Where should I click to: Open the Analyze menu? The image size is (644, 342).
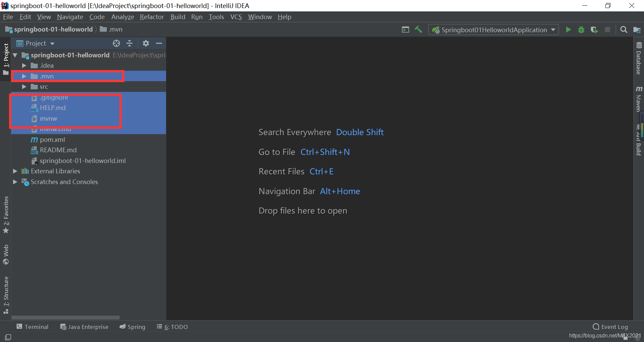(122, 17)
